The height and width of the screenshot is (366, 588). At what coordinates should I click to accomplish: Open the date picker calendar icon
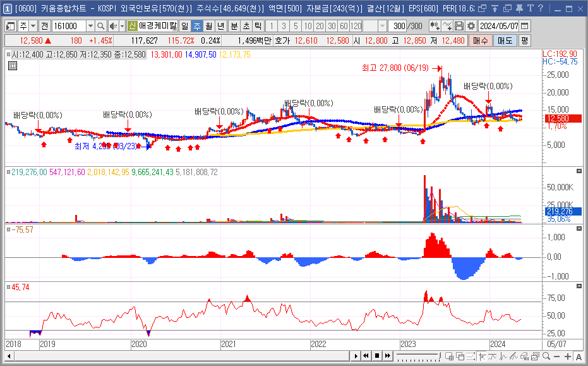click(x=525, y=26)
